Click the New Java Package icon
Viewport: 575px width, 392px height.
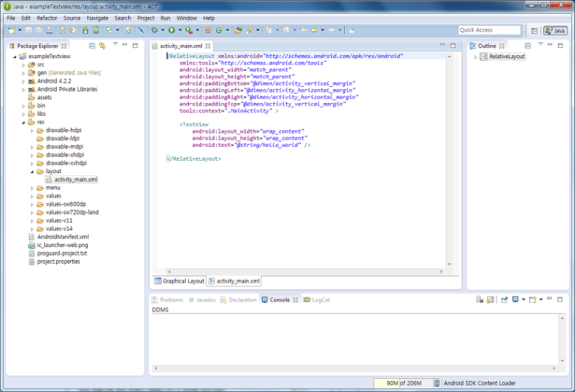(208, 30)
